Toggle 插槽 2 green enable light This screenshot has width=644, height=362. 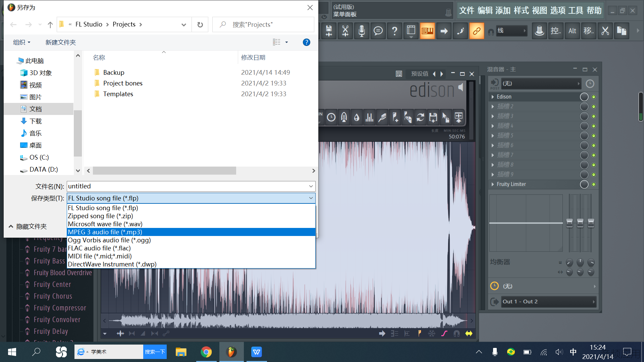point(594,107)
